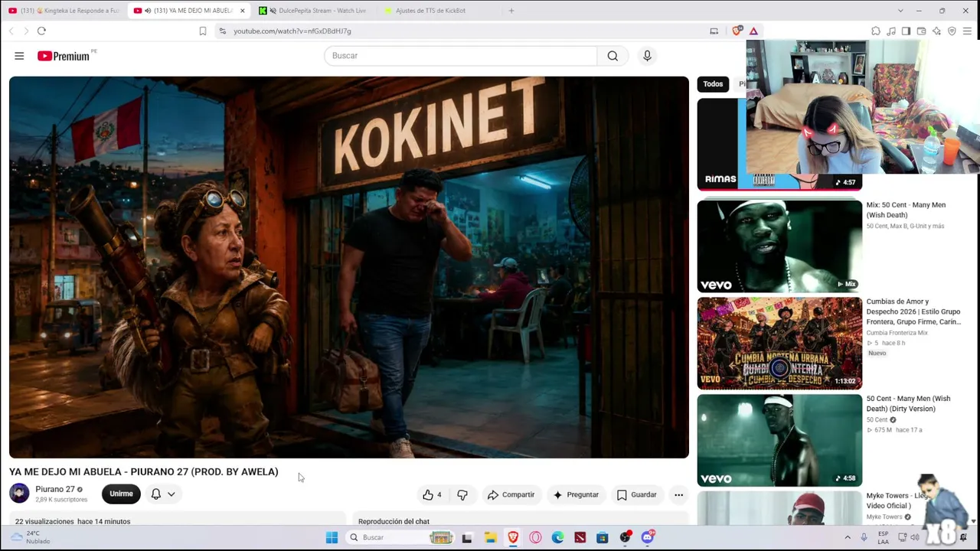Open Piurano 27 channel name link
Image resolution: width=980 pixels, height=551 pixels.
(55, 490)
